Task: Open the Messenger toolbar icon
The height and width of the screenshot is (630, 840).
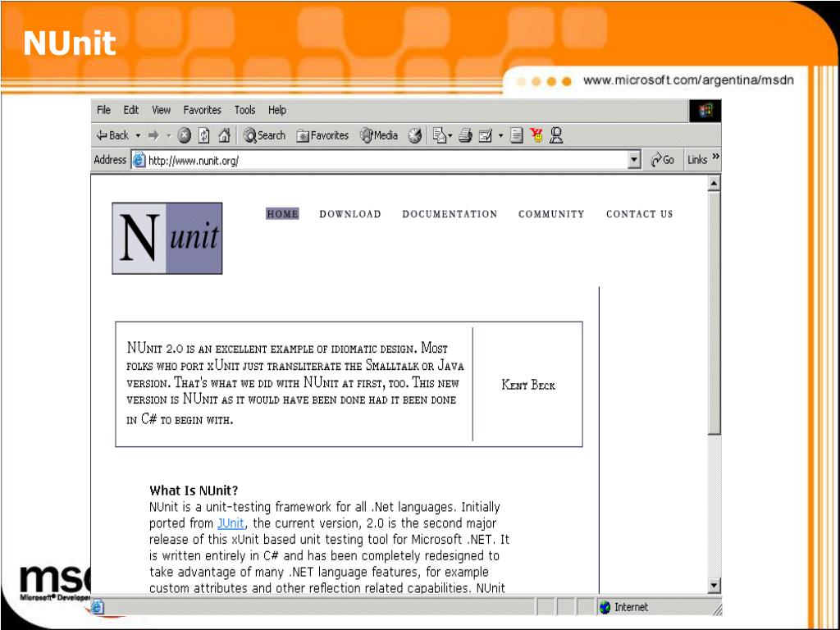Action: (x=557, y=135)
